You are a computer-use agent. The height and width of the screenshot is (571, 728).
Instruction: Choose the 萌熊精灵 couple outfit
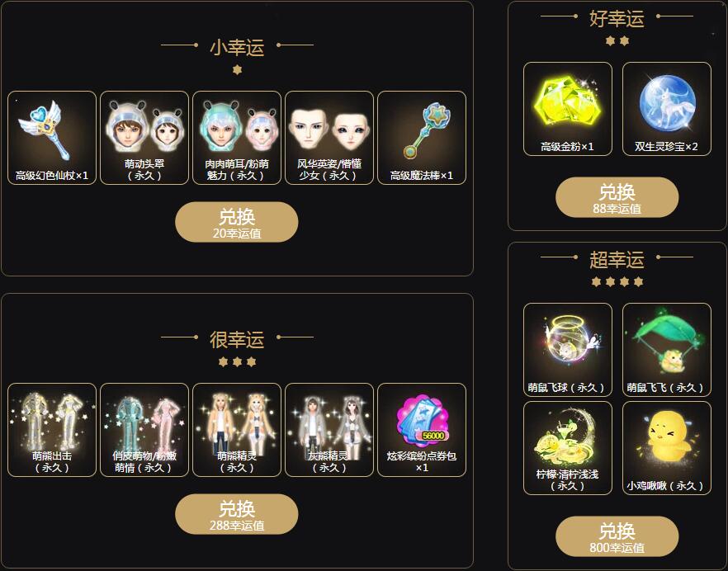pyautogui.click(x=237, y=430)
